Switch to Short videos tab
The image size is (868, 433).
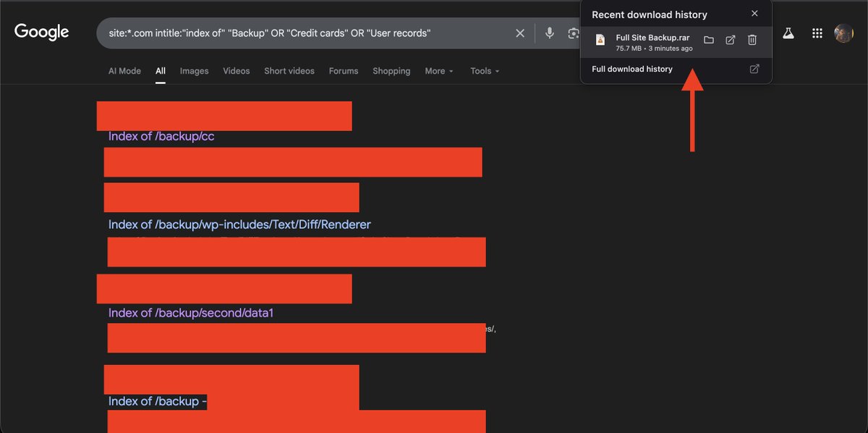tap(289, 71)
